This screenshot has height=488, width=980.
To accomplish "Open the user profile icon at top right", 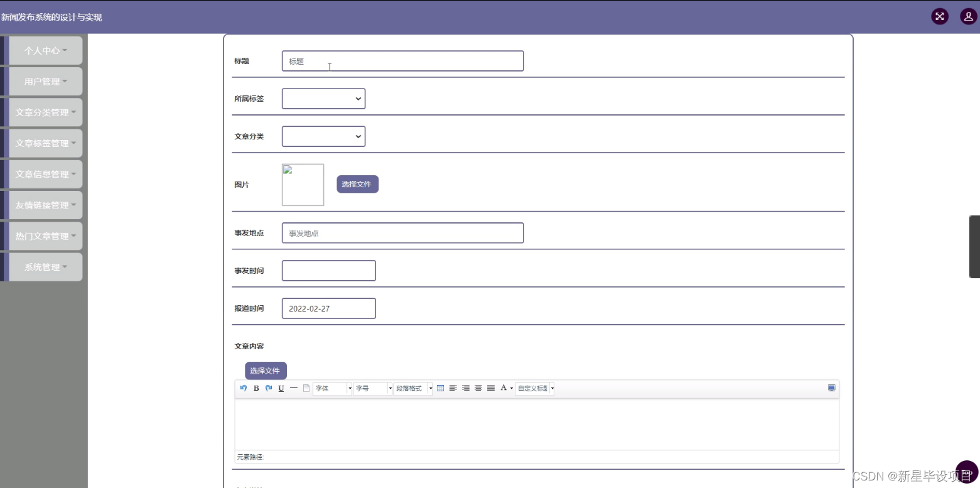I will point(967,16).
